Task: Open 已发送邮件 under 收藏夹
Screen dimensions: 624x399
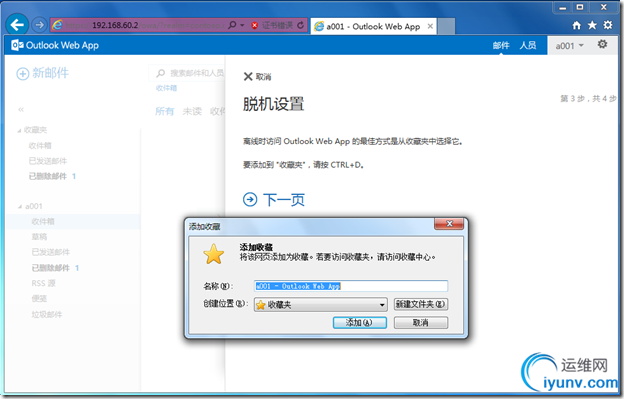Action: click(47, 161)
